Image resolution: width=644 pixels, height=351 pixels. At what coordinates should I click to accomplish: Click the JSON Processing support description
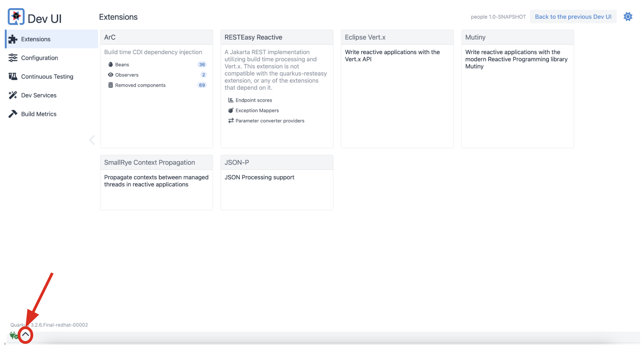coord(259,177)
